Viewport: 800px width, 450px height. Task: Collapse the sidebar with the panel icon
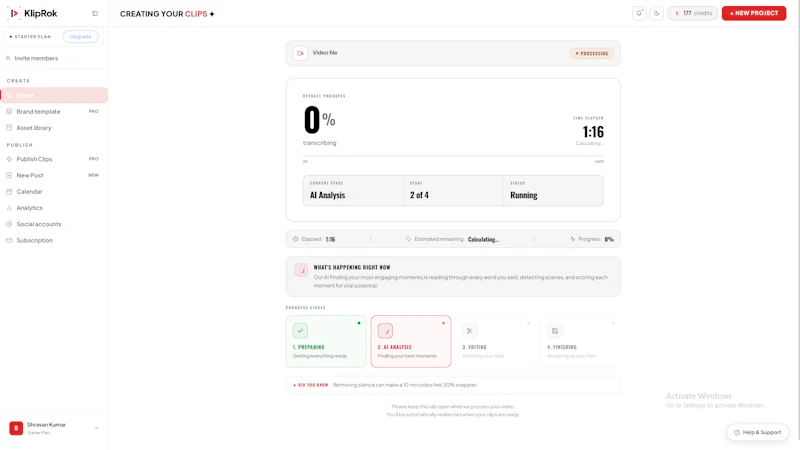[95, 13]
